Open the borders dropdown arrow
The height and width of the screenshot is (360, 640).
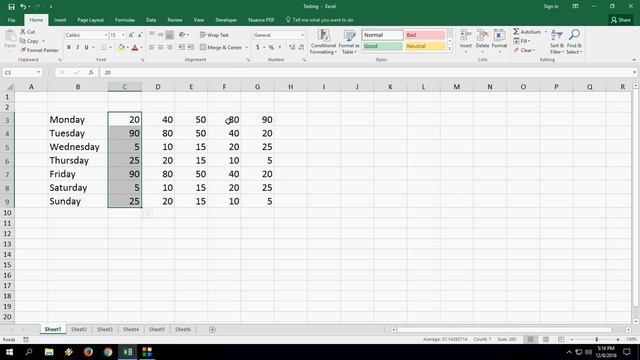tap(111, 47)
